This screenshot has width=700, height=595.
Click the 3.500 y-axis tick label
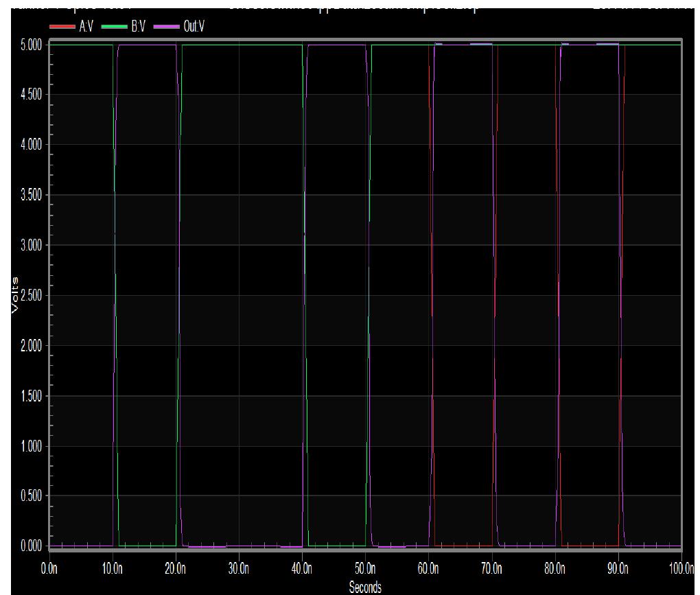click(x=32, y=195)
